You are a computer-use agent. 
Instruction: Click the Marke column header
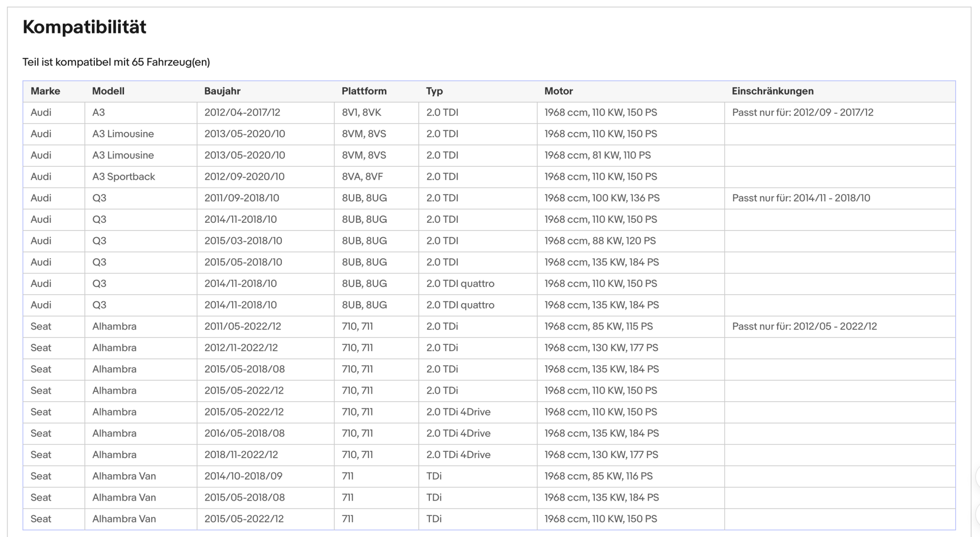tap(45, 91)
